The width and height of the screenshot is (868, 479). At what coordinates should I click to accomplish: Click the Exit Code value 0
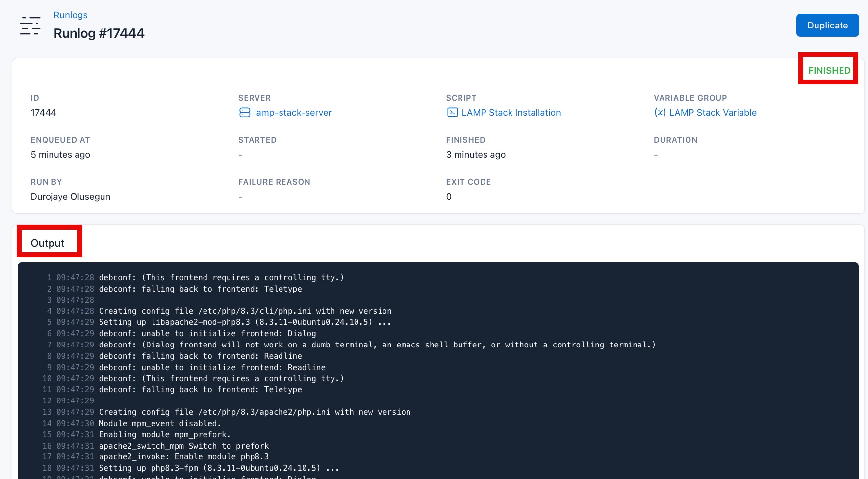(448, 196)
